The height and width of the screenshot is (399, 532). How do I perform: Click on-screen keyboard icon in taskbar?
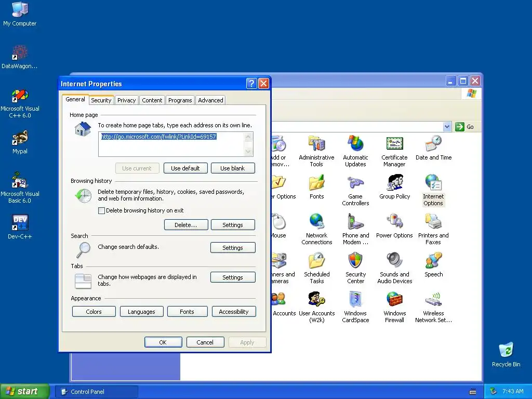[x=473, y=392]
